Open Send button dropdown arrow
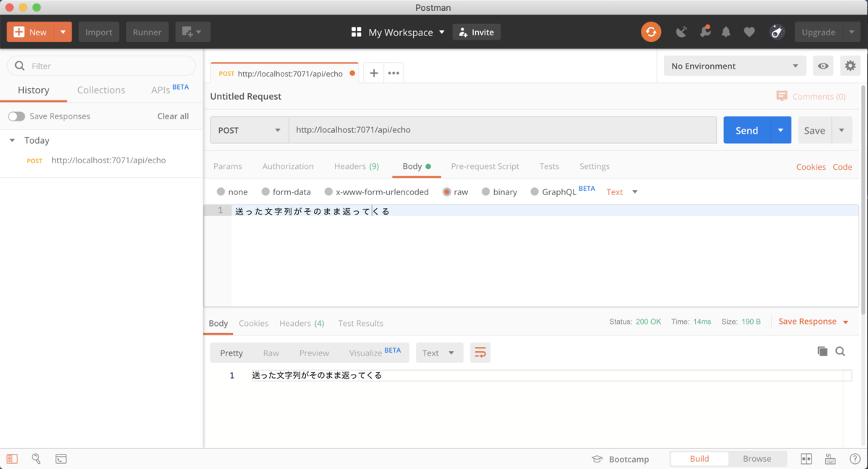Image resolution: width=868 pixels, height=469 pixels. [x=780, y=130]
